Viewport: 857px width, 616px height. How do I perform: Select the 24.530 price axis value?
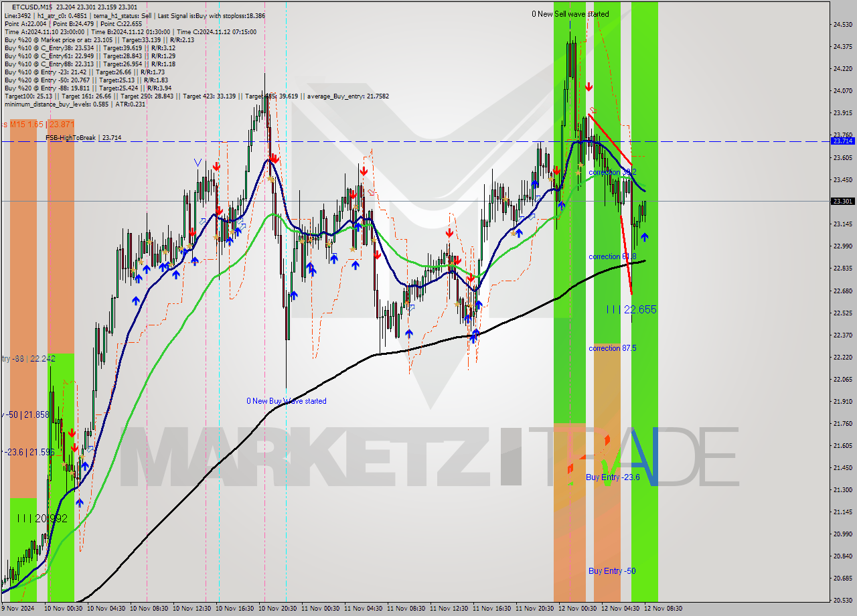click(842, 24)
